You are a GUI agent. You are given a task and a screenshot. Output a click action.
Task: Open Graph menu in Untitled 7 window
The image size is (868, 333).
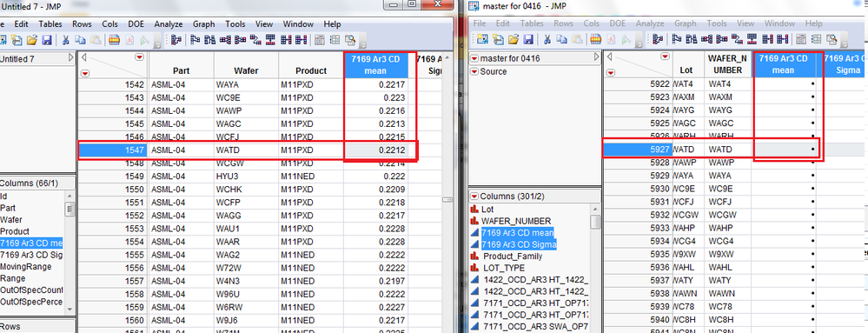[203, 23]
